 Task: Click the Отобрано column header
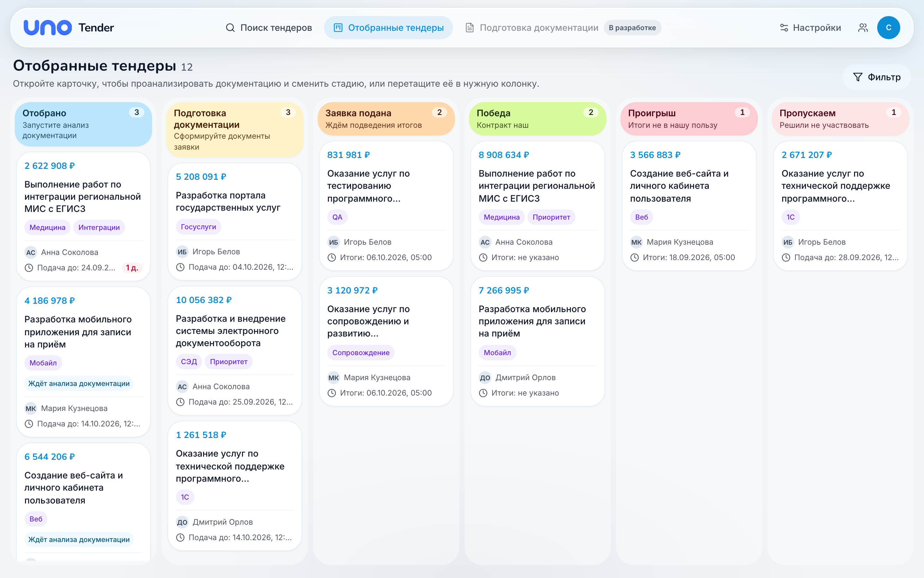[83, 124]
